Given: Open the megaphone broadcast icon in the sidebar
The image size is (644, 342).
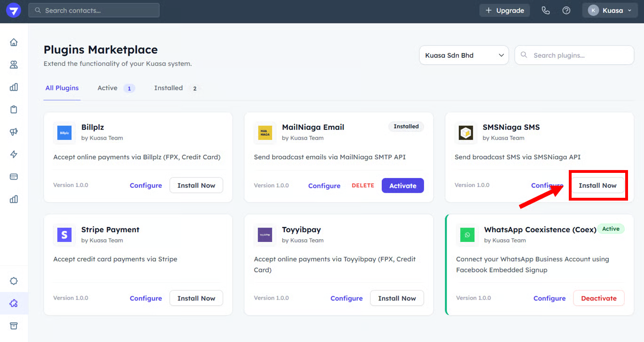Looking at the screenshot, I should pyautogui.click(x=14, y=132).
